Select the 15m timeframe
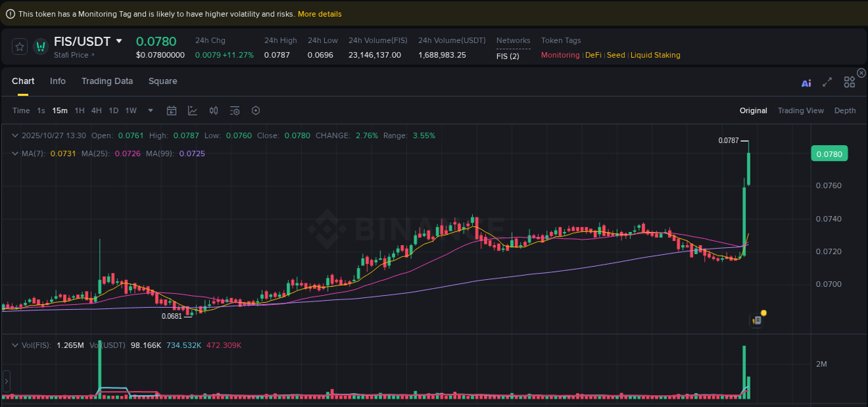The image size is (868, 407). pos(59,110)
